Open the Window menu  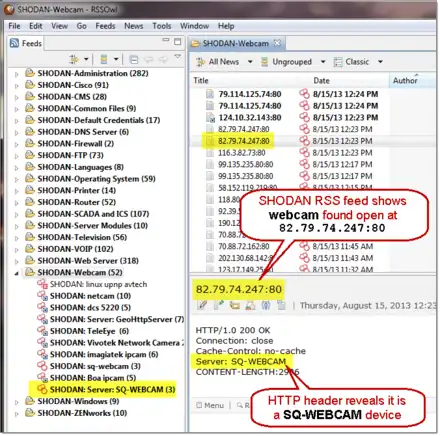click(194, 26)
